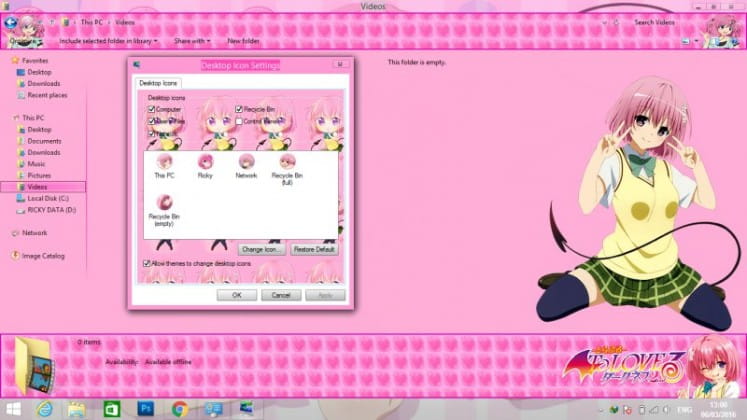Open File Explorer on the taskbar
This screenshot has width=747, height=420.
76,409
